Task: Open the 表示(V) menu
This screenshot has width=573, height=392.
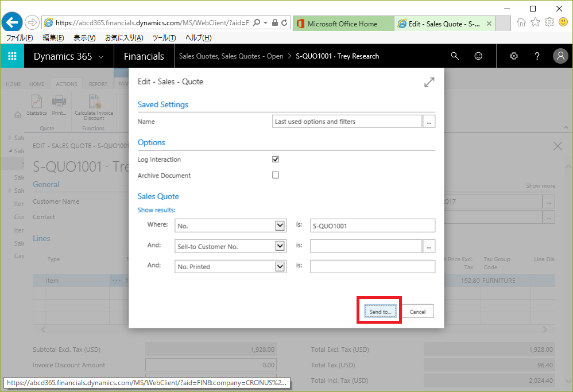Action: (84, 38)
